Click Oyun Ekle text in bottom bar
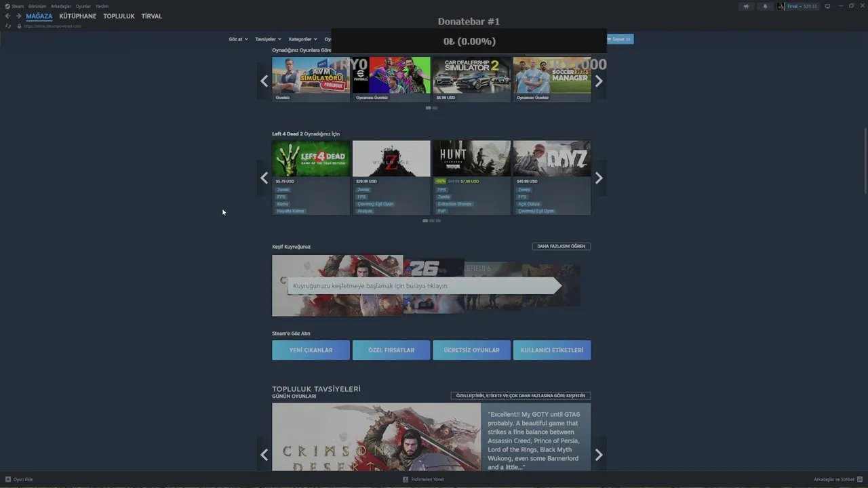This screenshot has width=868, height=488. point(23,479)
